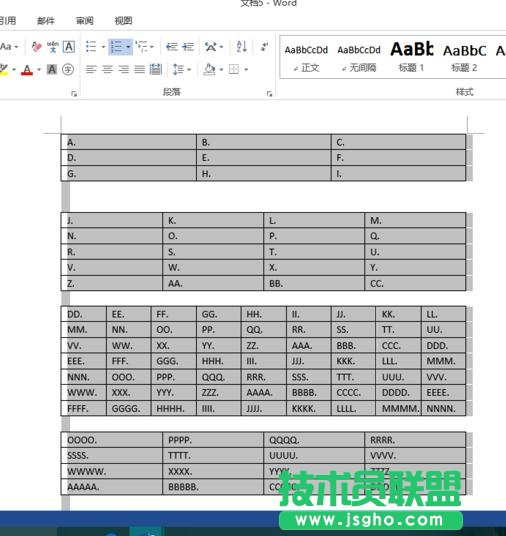The height and width of the screenshot is (536, 506).
Task: Switch to the 邮件 ribbon tab
Action: coord(46,21)
